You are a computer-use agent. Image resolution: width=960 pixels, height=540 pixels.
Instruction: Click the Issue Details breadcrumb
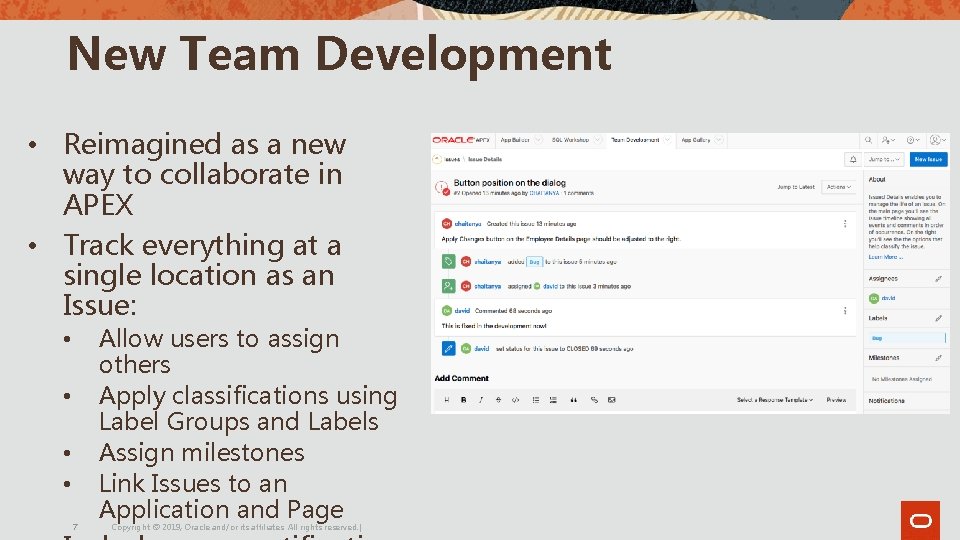tap(485, 159)
